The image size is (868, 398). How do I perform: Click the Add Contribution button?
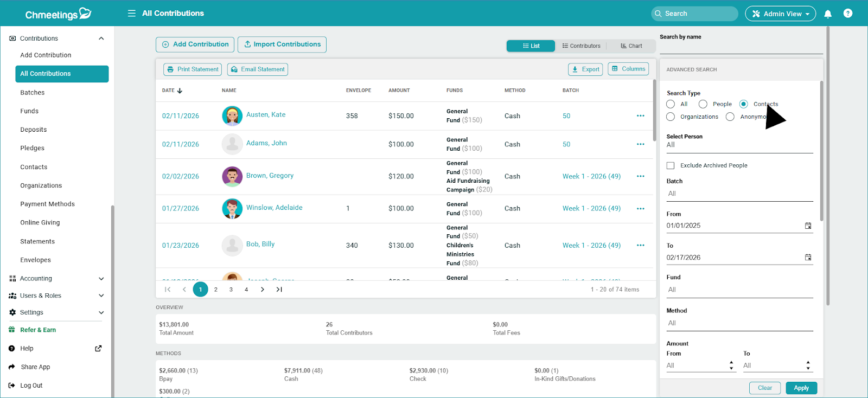(195, 44)
